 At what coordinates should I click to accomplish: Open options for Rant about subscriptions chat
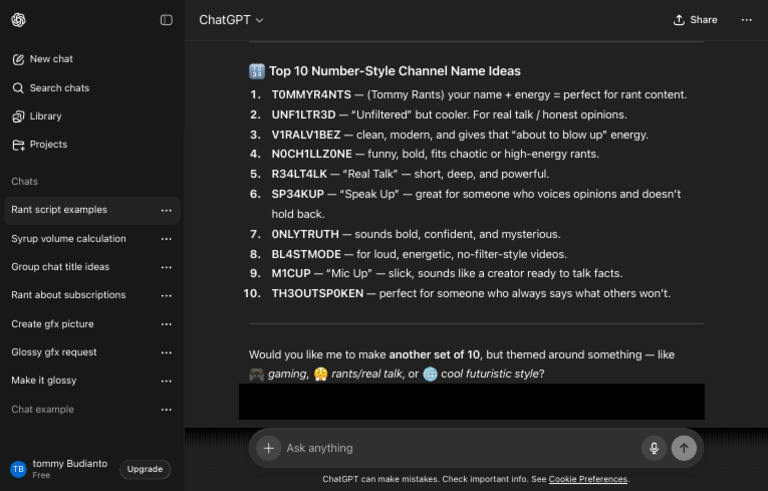tap(166, 295)
